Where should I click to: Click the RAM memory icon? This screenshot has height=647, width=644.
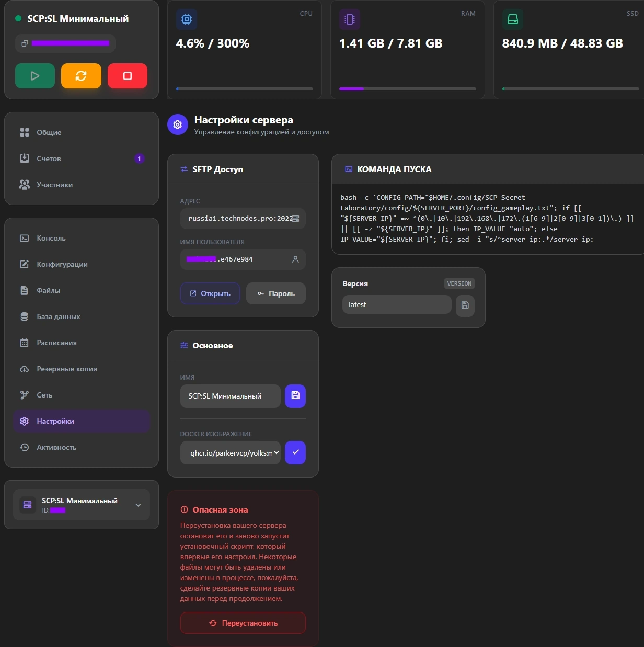(350, 19)
